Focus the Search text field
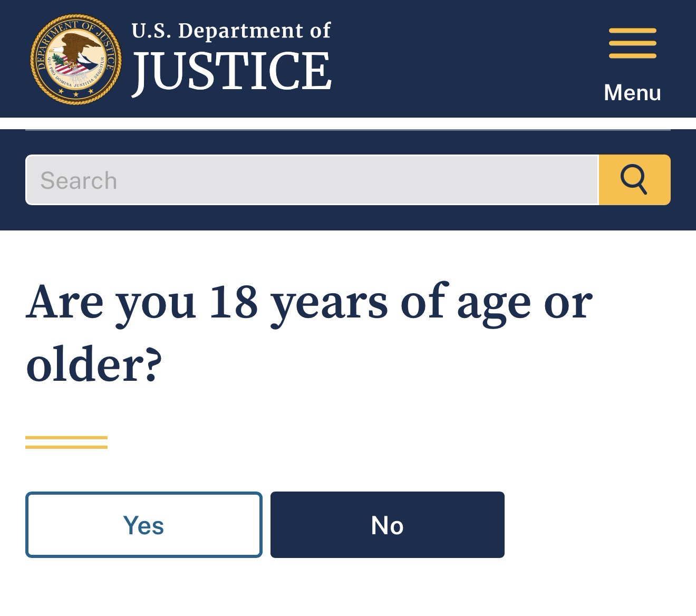This screenshot has height=616, width=696. pos(312,180)
